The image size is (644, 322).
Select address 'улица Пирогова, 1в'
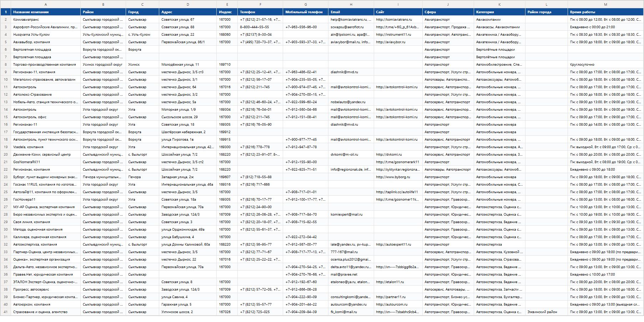click(188, 140)
